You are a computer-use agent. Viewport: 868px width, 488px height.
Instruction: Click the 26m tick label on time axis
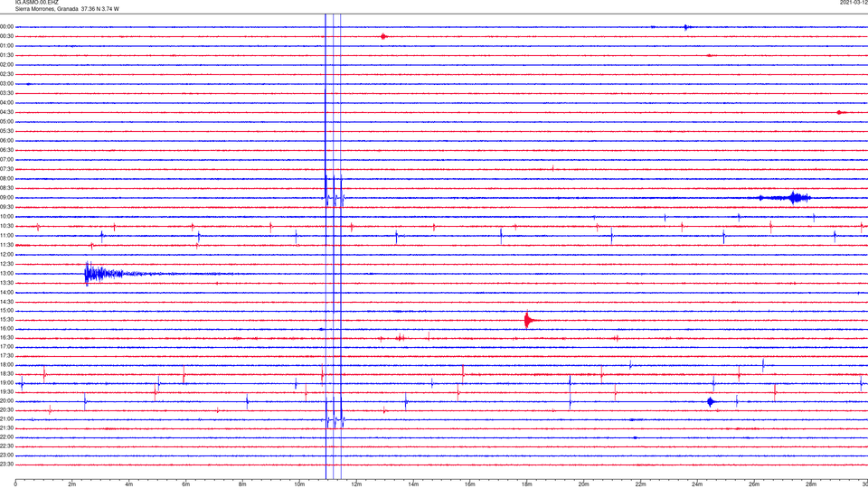[754, 484]
